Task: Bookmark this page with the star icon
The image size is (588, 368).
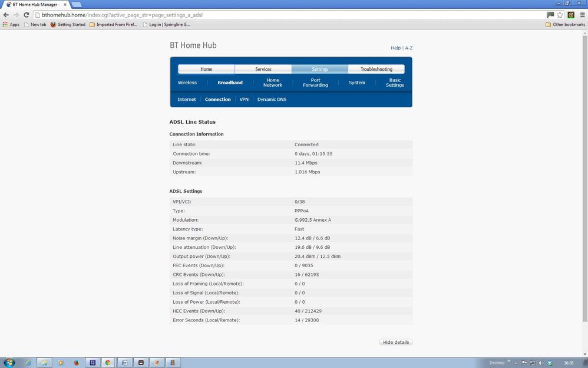Action: pyautogui.click(x=560, y=15)
